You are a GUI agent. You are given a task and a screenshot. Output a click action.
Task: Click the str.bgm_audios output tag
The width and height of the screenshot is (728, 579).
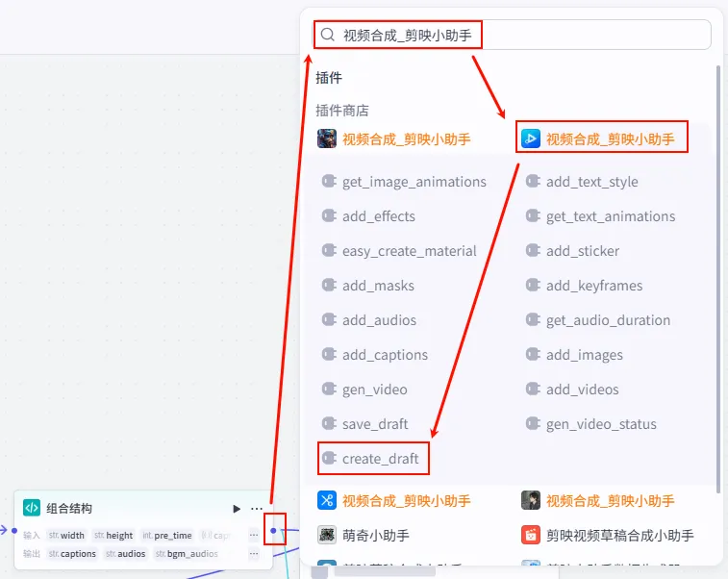click(187, 554)
